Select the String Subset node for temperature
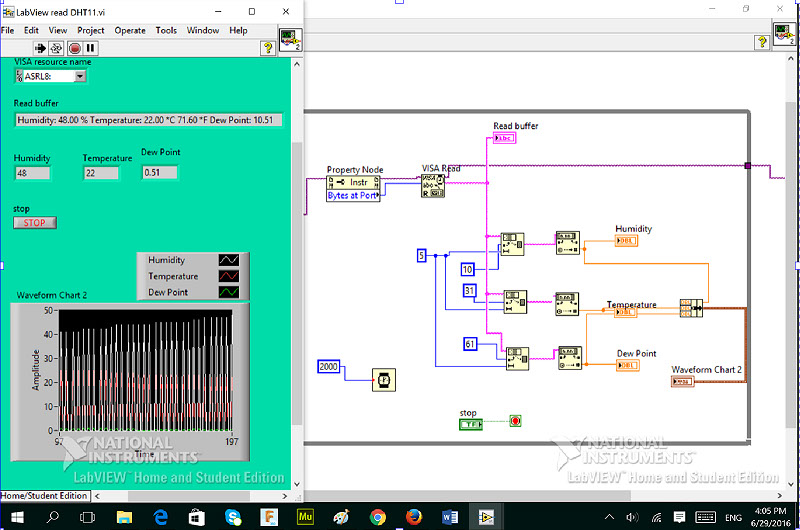 [515, 302]
